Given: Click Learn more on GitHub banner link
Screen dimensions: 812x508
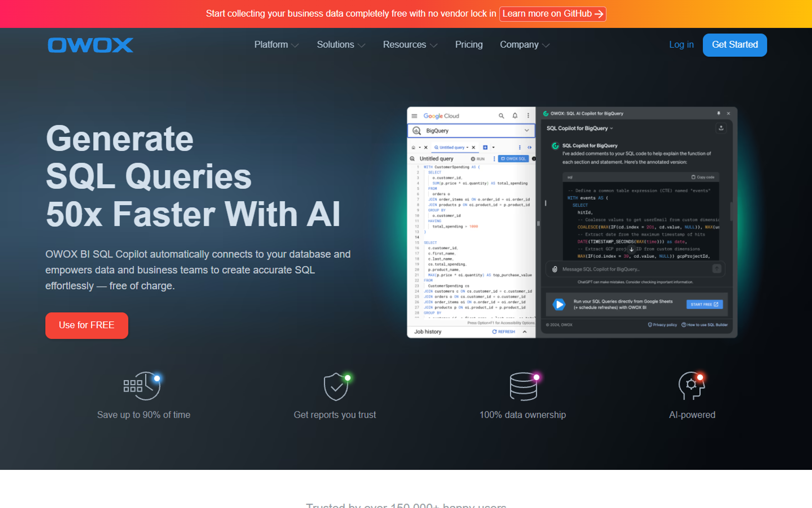Looking at the screenshot, I should pos(553,14).
